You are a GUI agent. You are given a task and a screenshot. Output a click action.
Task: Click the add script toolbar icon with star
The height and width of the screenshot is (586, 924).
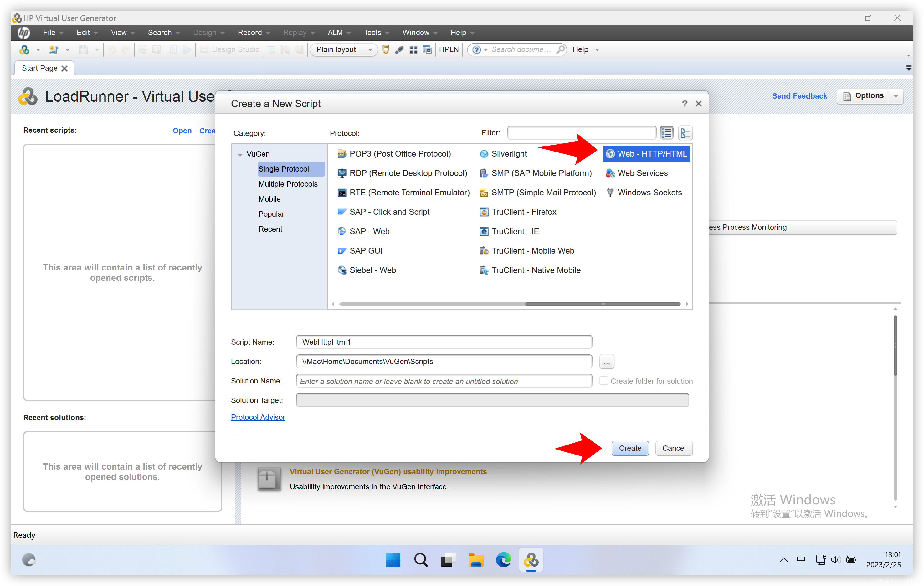click(x=53, y=49)
